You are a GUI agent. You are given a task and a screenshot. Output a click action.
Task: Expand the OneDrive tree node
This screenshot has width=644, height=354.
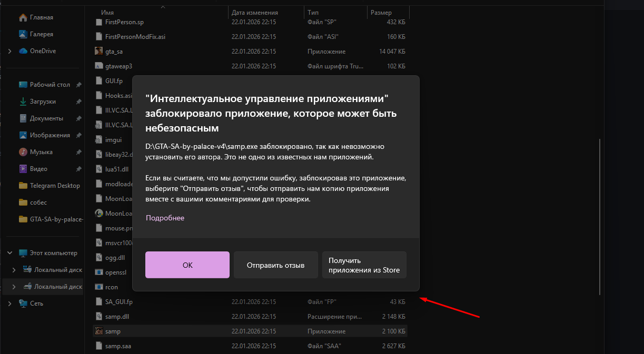click(9, 51)
